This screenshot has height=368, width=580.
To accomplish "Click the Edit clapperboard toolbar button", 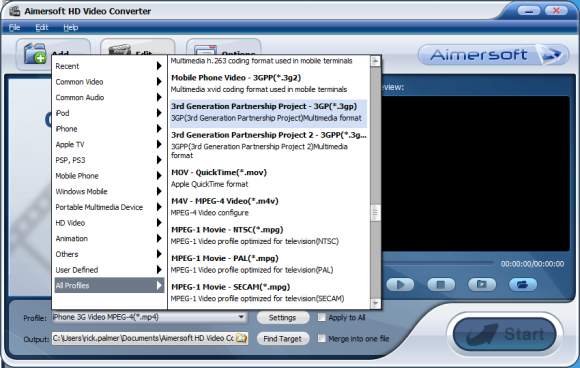I will (138, 47).
